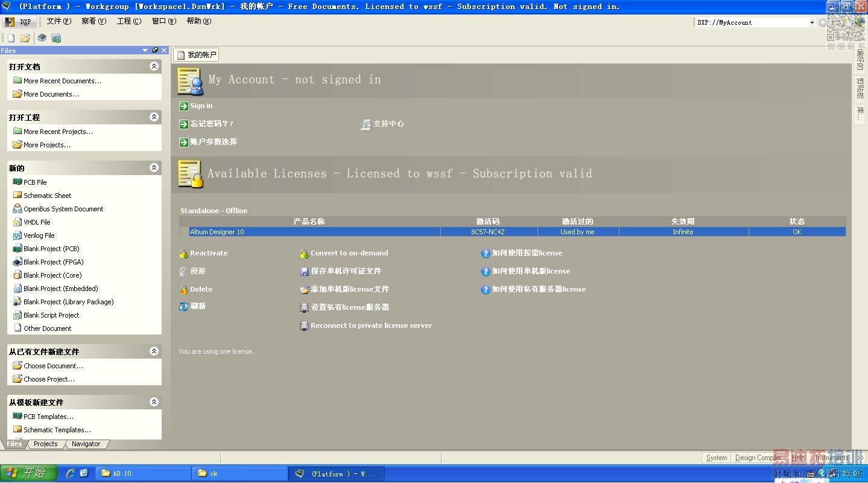Select the 我的帐户 document tab
Screen dimensions: 868x483
196,55
